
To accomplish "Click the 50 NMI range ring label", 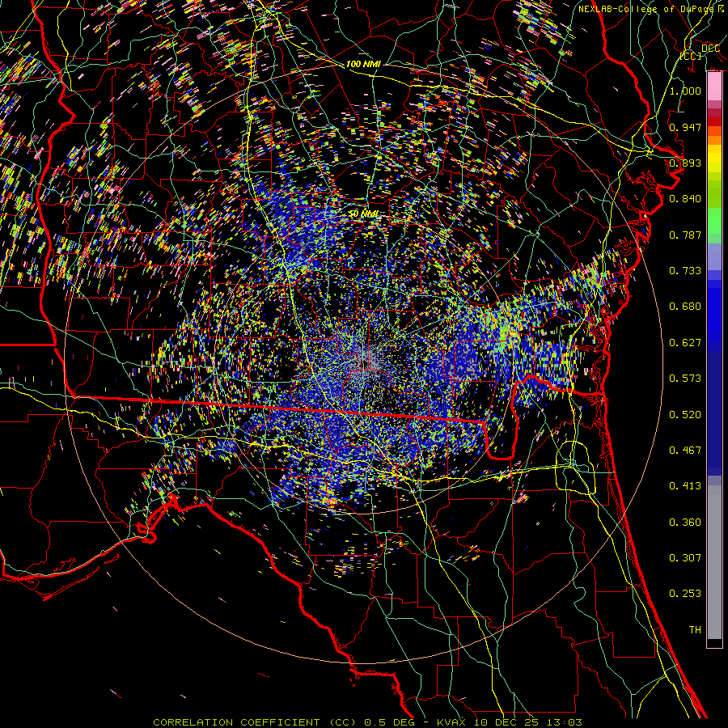I will [x=363, y=214].
